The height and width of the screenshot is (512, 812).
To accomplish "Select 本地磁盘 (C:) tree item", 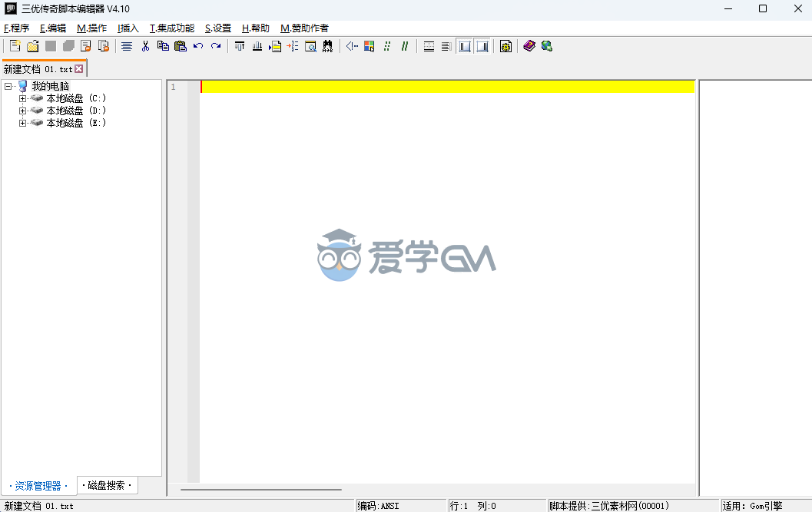I will 76,98.
